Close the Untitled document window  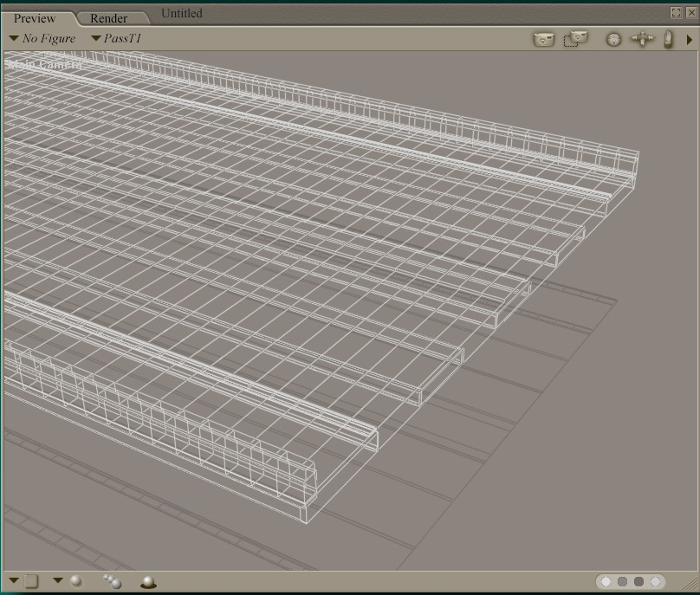click(x=691, y=12)
